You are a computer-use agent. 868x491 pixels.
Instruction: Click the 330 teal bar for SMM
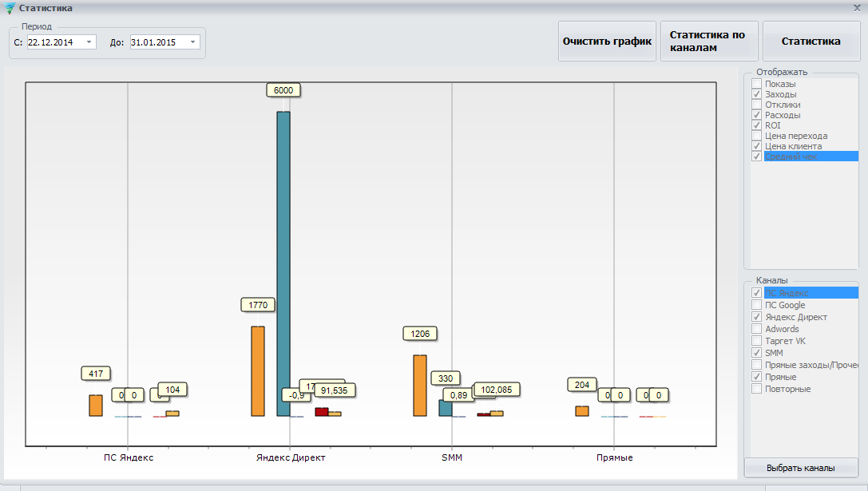(x=445, y=408)
